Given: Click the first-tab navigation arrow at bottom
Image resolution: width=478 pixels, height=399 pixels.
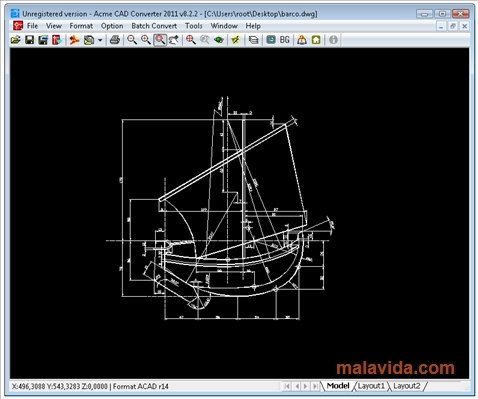Looking at the screenshot, I should (x=287, y=386).
